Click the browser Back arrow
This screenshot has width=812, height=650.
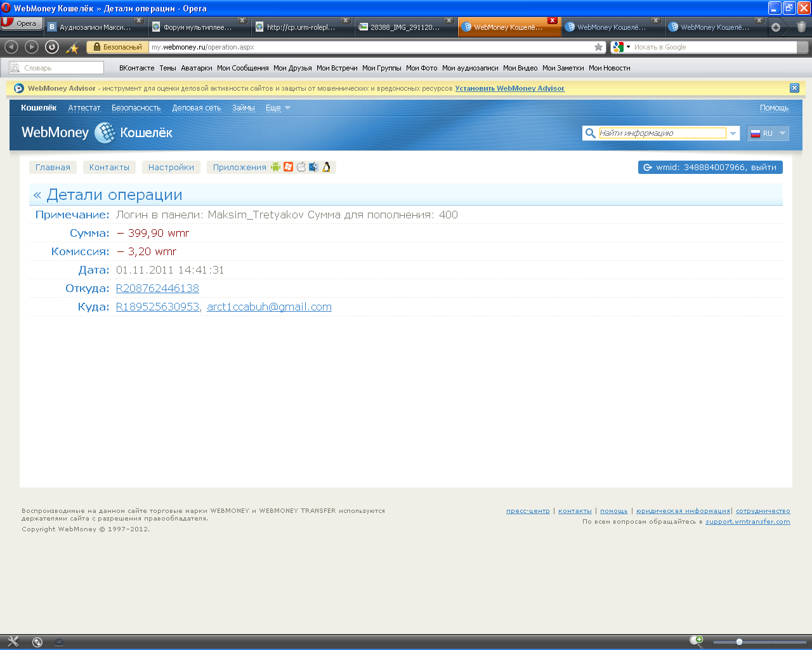11,47
